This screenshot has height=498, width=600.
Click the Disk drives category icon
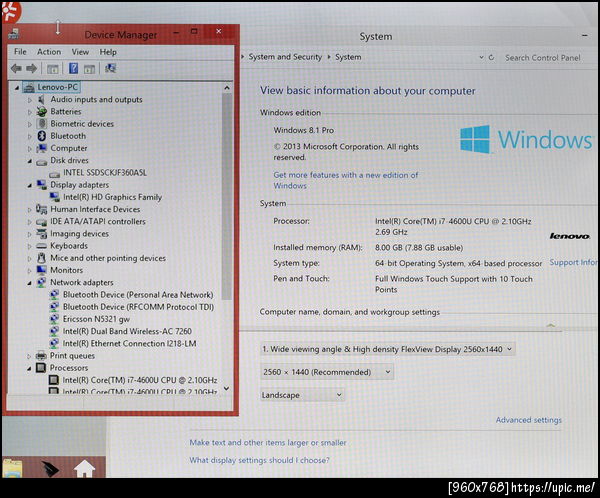pos(41,162)
